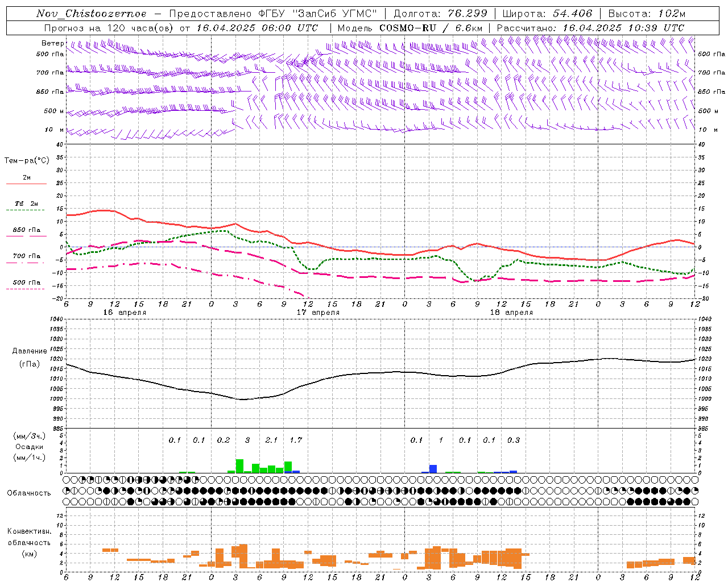This screenshot has width=728, height=582.
Task: Click forecast start time '16.04.2025 06:00 UTC'
Action: pyautogui.click(x=257, y=27)
